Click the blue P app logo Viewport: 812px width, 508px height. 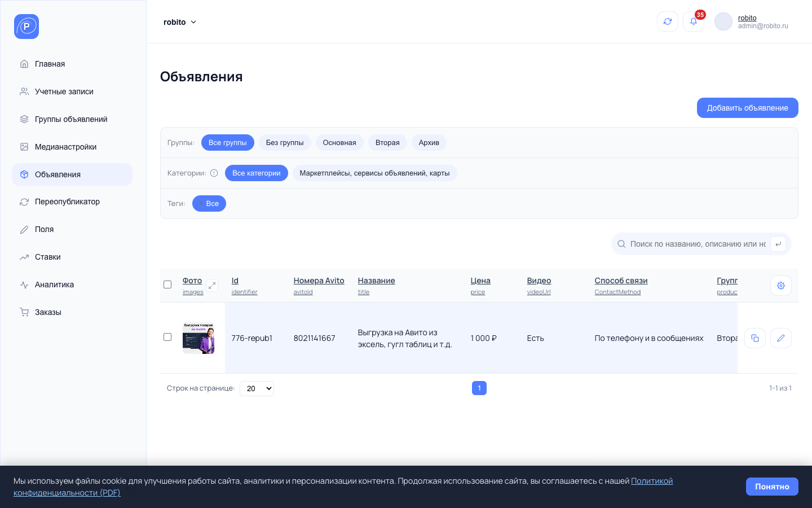[x=27, y=27]
